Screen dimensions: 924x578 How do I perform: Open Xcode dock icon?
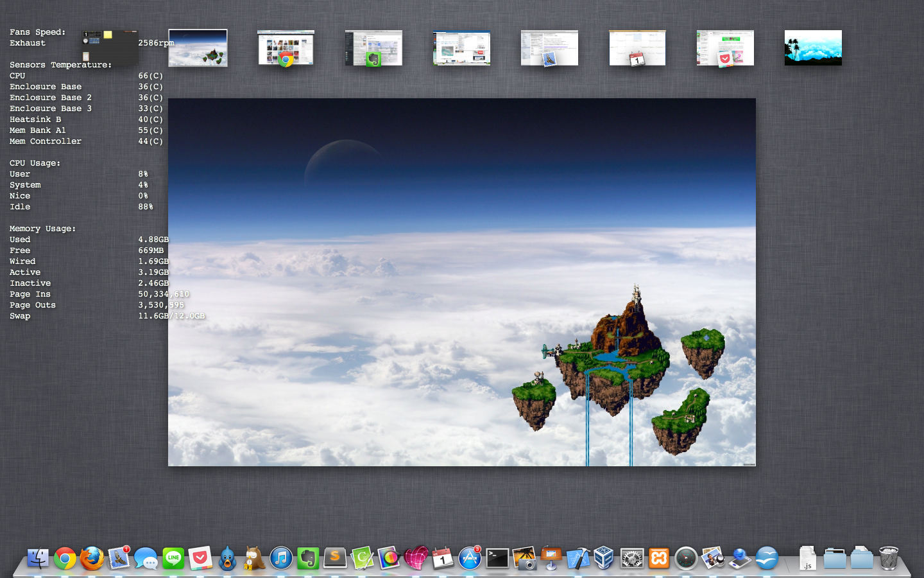tap(578, 558)
